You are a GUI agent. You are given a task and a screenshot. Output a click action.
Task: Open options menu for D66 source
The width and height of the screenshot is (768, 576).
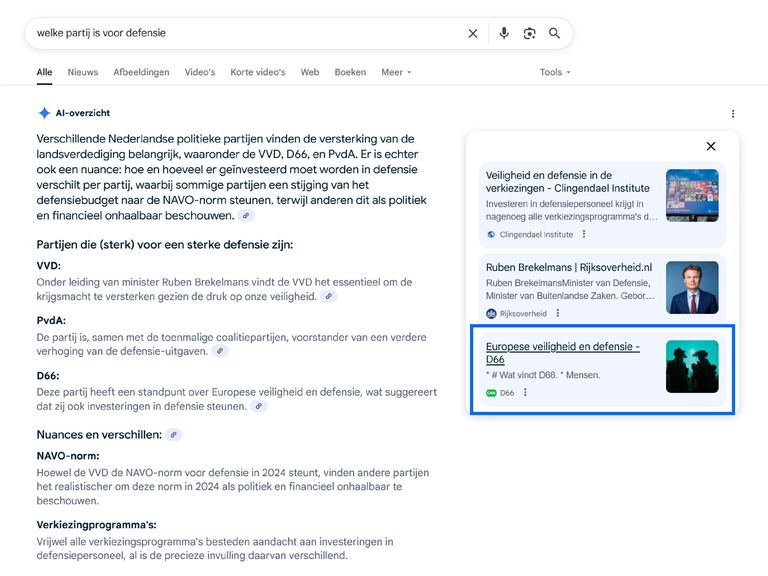coord(525,393)
